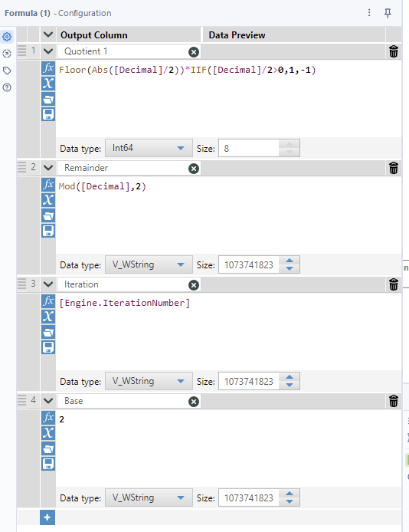
Task: Collapse all expressions via header chevron
Action: point(48,34)
